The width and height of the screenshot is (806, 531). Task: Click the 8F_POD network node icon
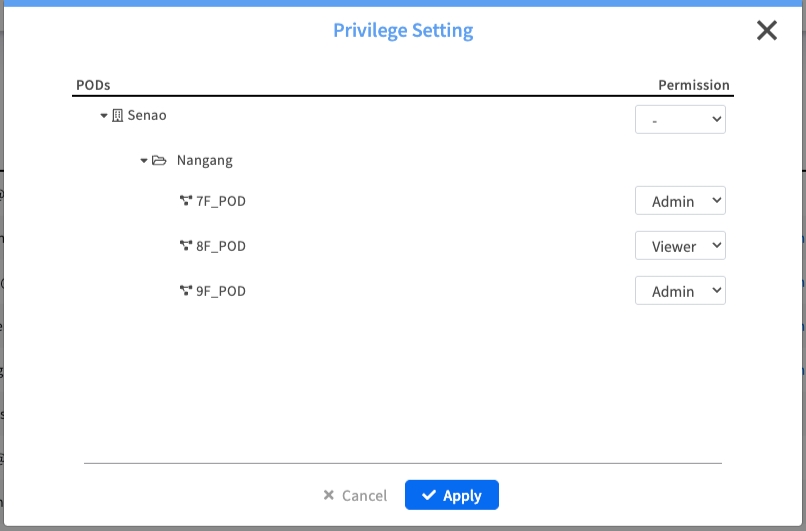[x=185, y=246]
